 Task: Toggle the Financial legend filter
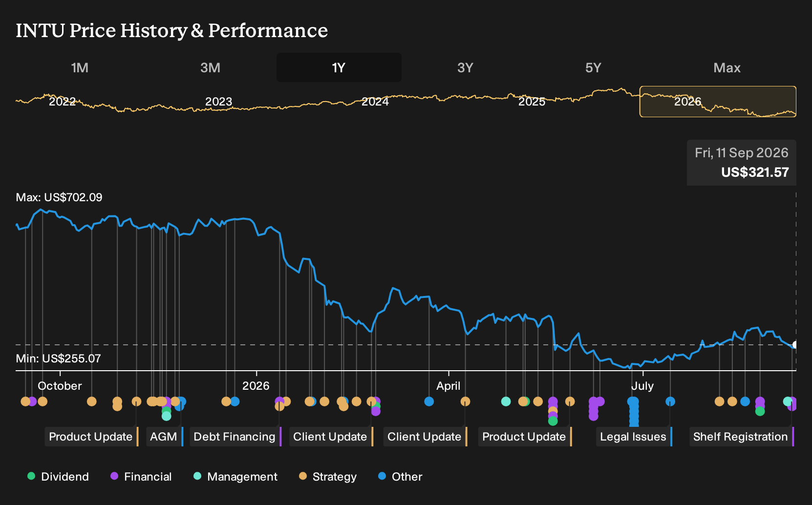coord(141,477)
